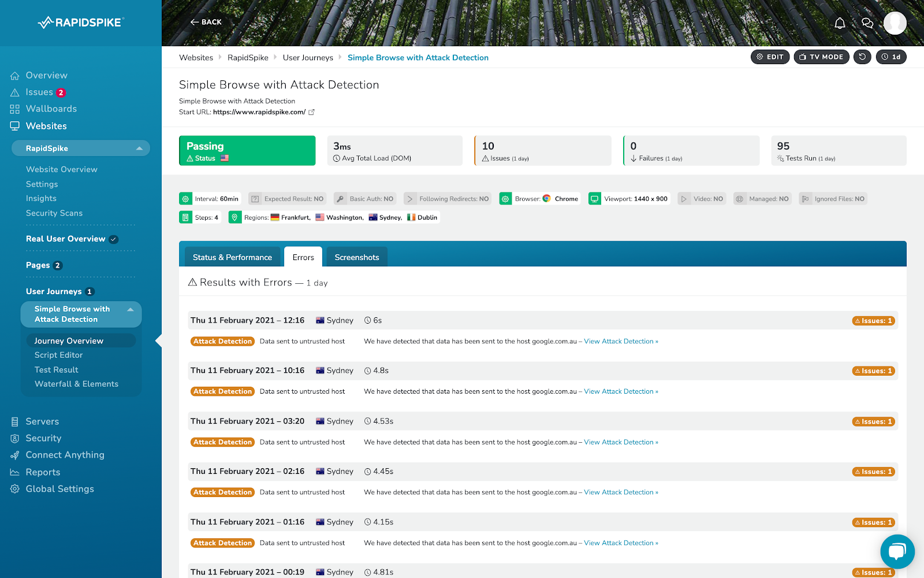
Task: Click User Journeys breadcrumb
Action: click(x=308, y=58)
